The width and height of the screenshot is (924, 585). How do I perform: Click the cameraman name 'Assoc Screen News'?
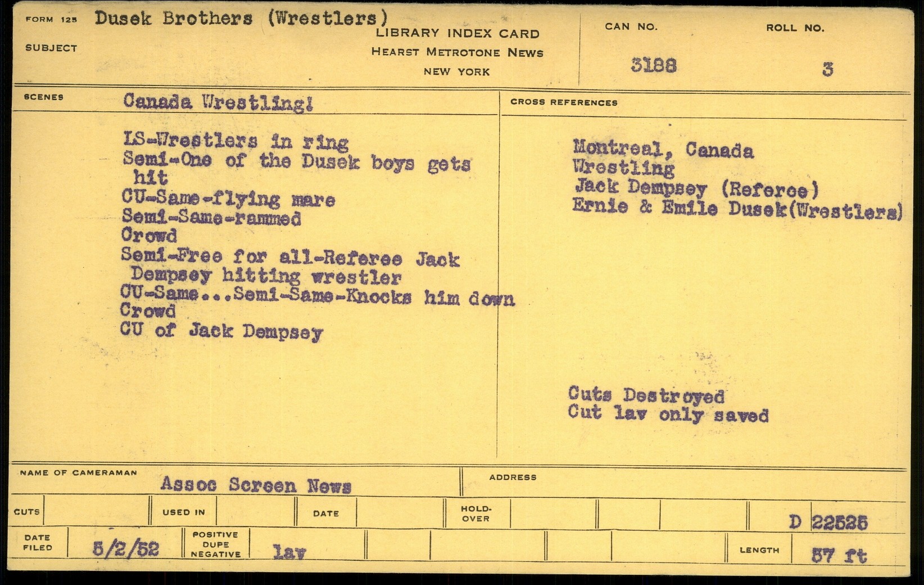coord(256,485)
